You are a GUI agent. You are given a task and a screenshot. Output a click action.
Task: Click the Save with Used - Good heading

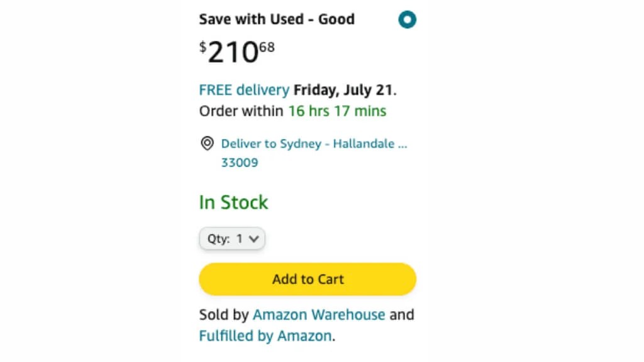(x=277, y=19)
